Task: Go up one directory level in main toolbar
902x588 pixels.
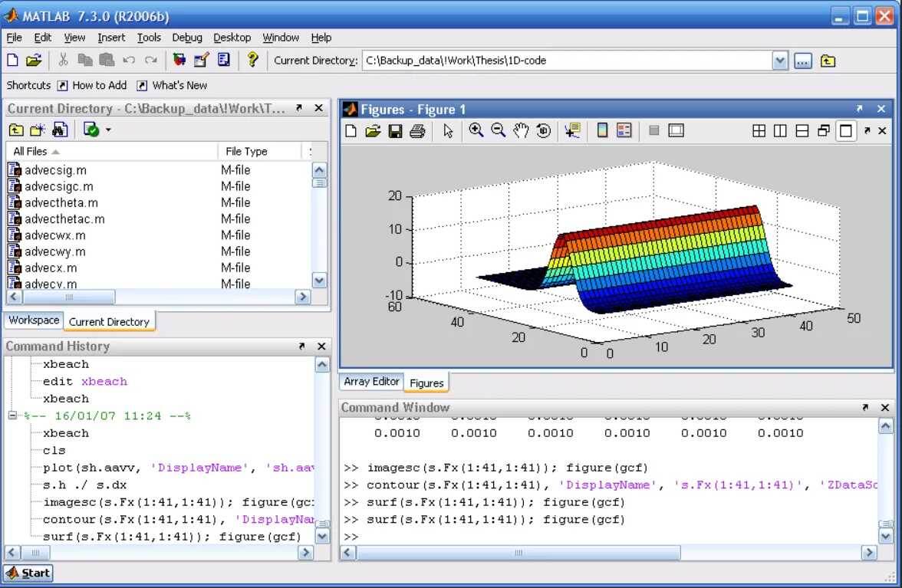Action: click(828, 61)
